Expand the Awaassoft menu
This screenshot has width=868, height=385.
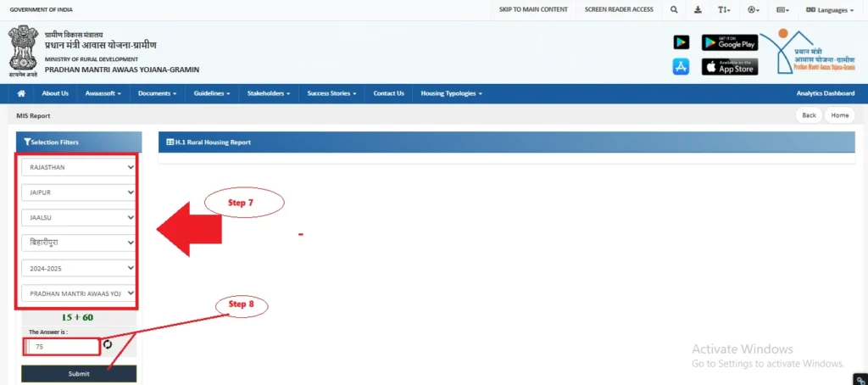click(103, 93)
